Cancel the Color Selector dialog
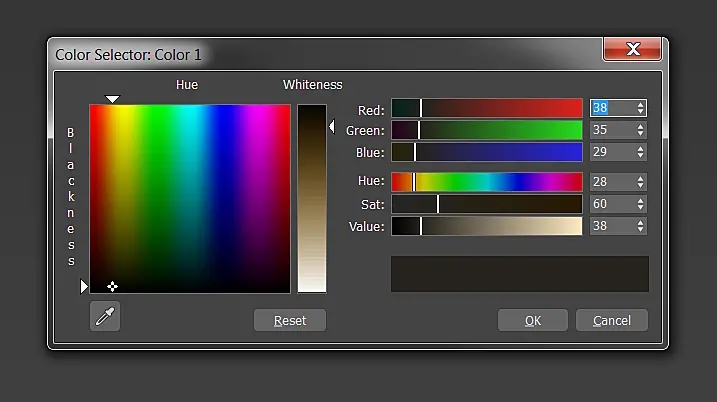This screenshot has height=402, width=717. [x=612, y=320]
